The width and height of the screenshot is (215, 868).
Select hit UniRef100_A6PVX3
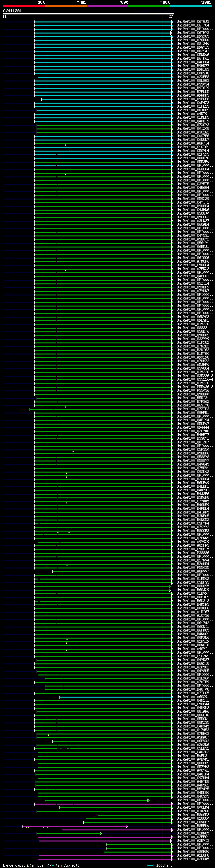(193, 741)
